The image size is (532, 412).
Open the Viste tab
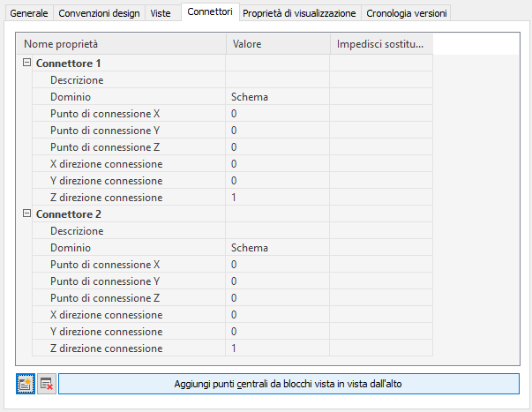161,13
